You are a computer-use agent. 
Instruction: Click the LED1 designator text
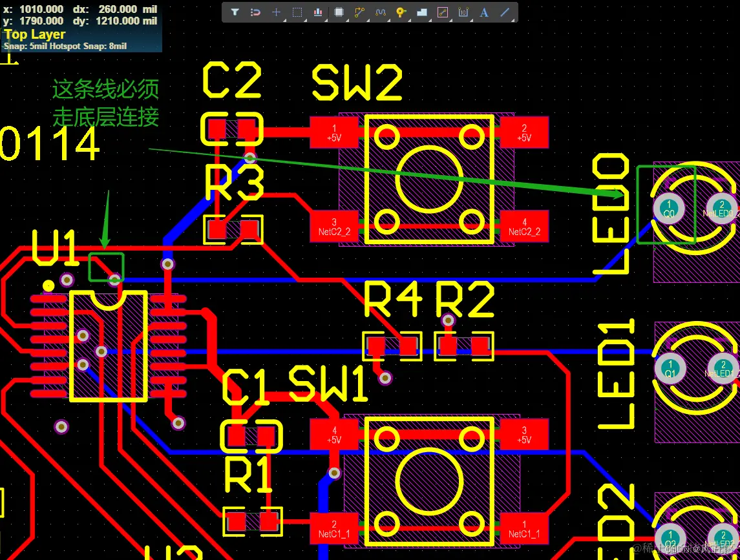[616, 375]
